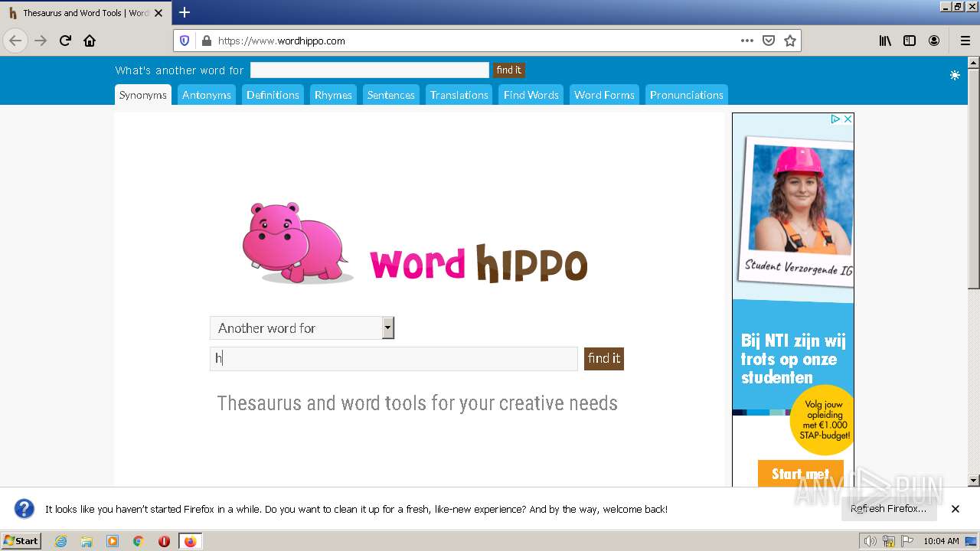Click the 10:04 AM system clock

click(x=941, y=541)
